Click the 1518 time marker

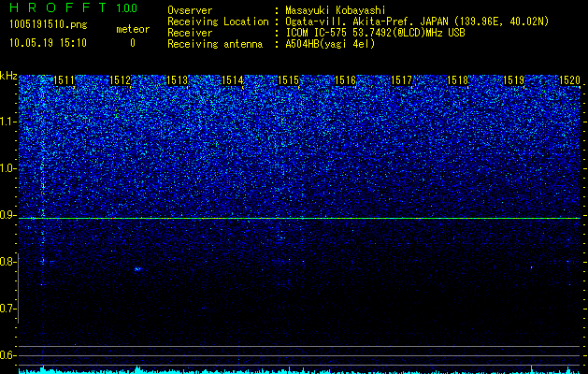coord(458,80)
